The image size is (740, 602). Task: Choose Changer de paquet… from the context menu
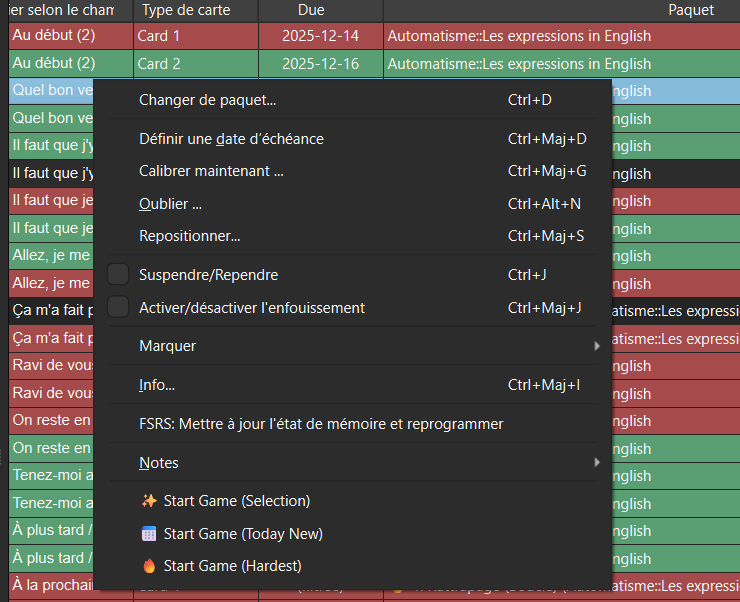(x=353, y=100)
